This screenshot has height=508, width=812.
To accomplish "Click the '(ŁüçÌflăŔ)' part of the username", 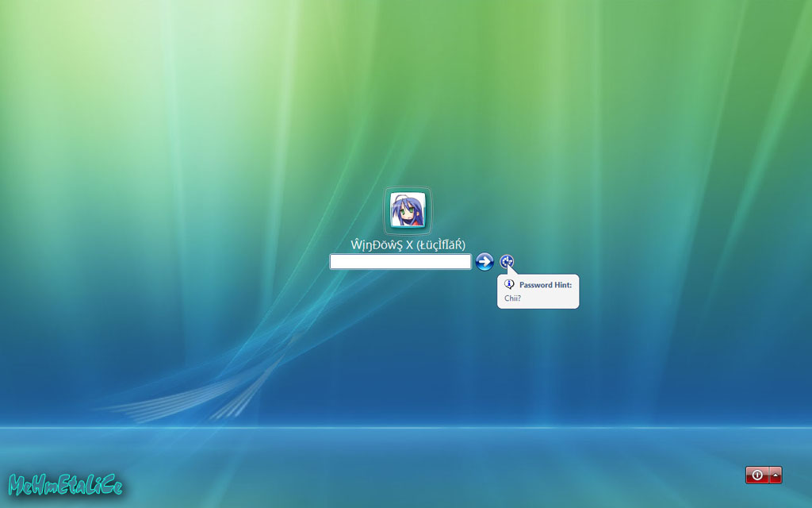I will [441, 244].
